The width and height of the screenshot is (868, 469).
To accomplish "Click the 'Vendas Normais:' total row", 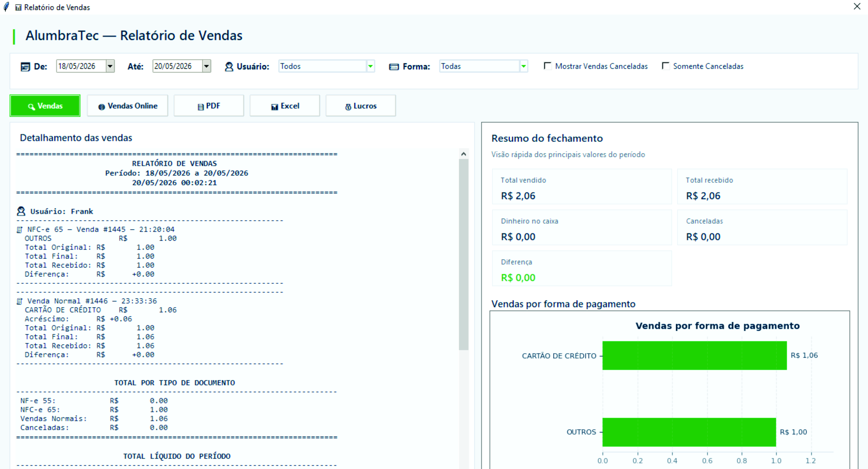I will tap(94, 419).
